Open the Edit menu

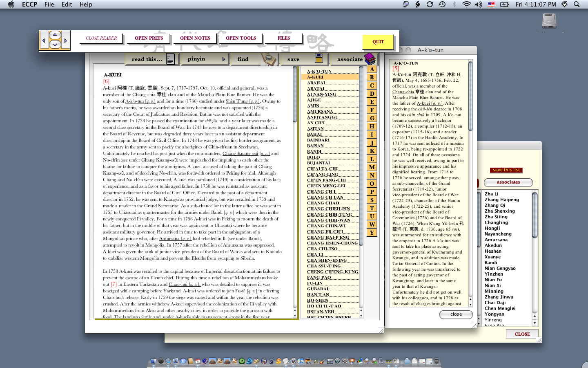pos(67,4)
